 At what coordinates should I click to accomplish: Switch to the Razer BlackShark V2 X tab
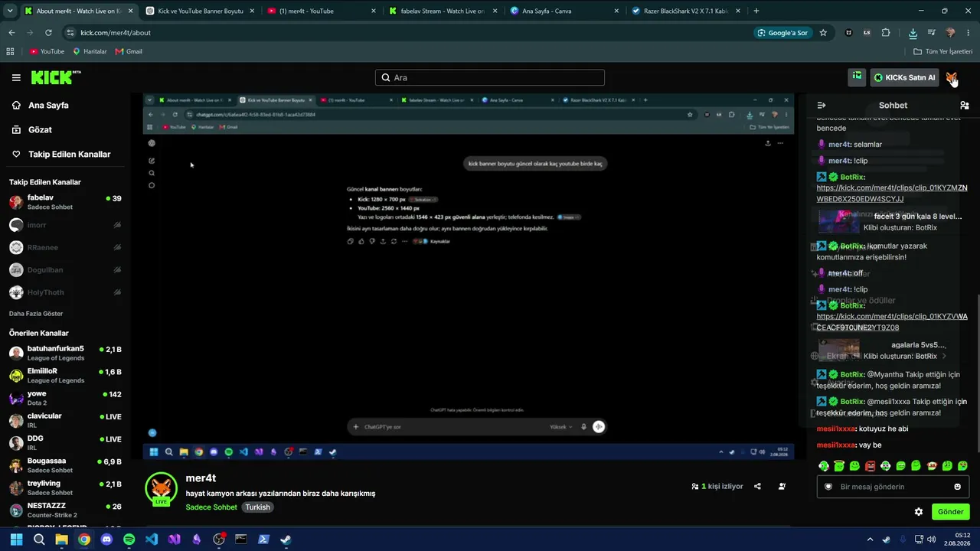(x=686, y=11)
